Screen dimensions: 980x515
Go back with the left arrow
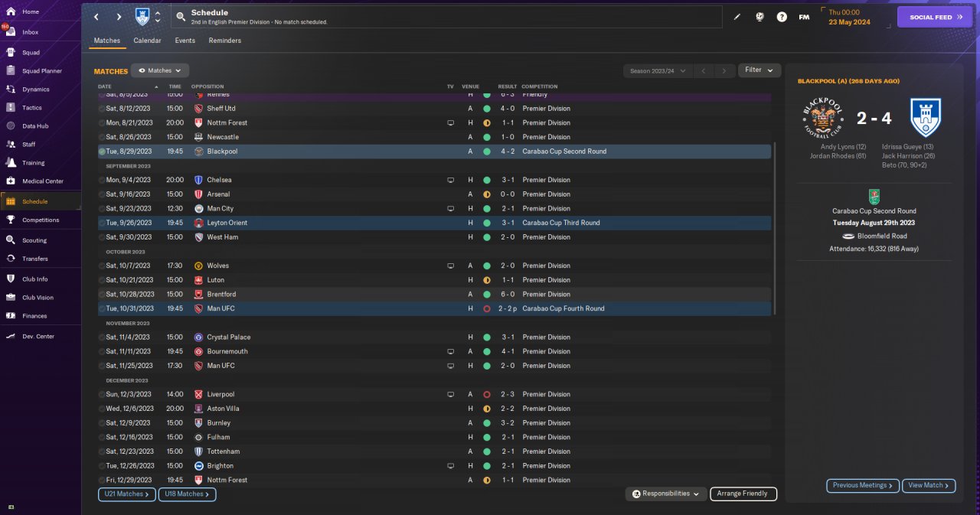pos(96,17)
